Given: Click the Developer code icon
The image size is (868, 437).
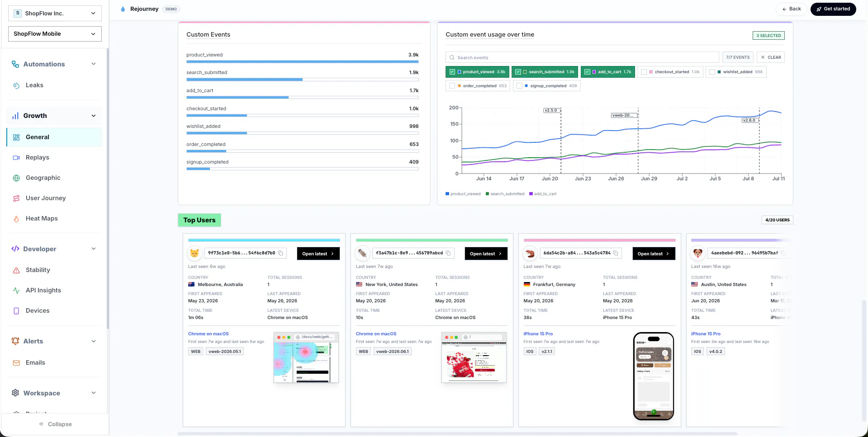Looking at the screenshot, I should (15, 249).
